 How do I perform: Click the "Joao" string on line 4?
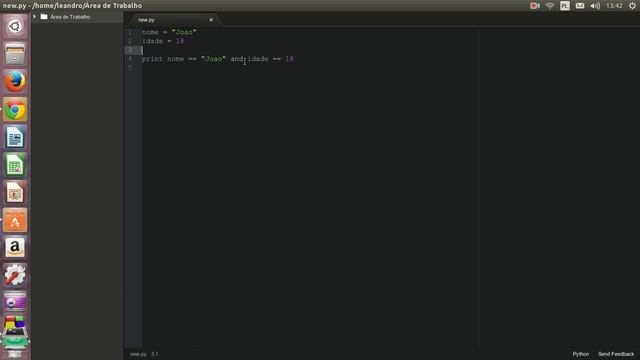213,59
